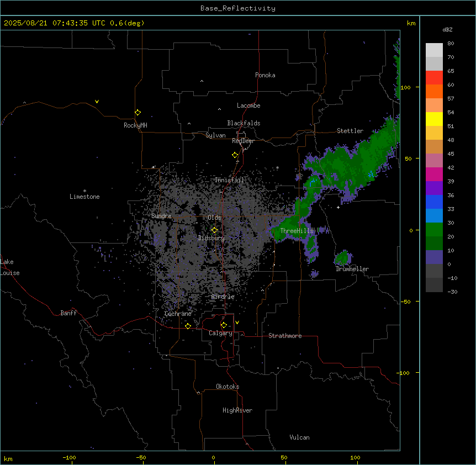
Task: Pick the royal blue legend swatch below 36
Action: (x=434, y=202)
